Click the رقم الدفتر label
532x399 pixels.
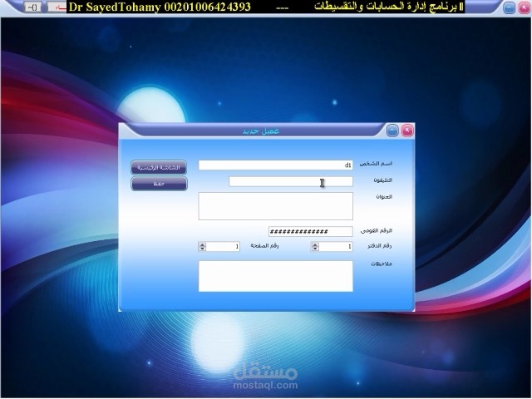(x=379, y=246)
